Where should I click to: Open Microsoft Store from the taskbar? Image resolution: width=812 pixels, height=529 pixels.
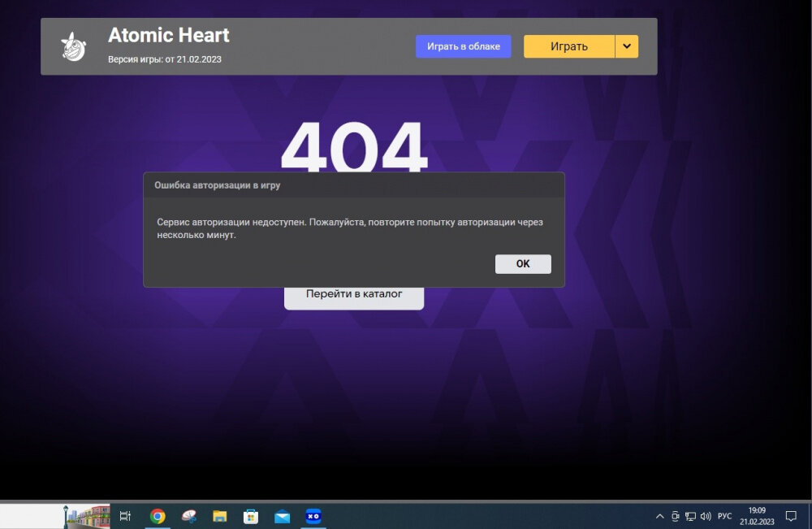coord(251,516)
